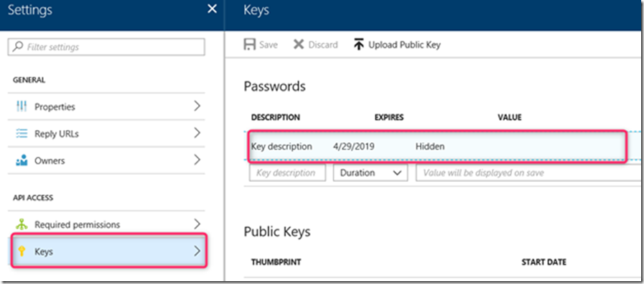Click the yellow Keys icon
The width and height of the screenshot is (644, 284).
pyautogui.click(x=22, y=251)
